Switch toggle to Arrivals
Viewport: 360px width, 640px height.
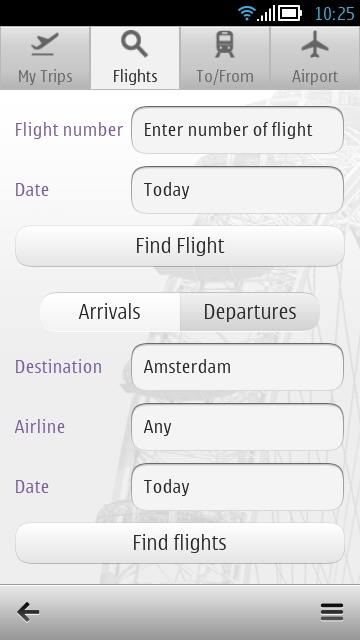click(x=110, y=312)
